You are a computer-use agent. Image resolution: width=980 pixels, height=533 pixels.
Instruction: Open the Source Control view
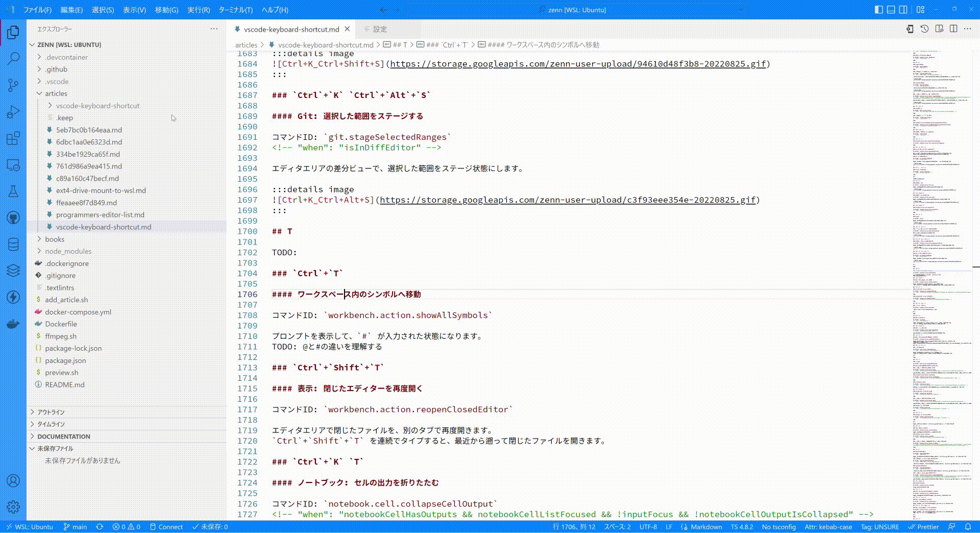[x=13, y=85]
